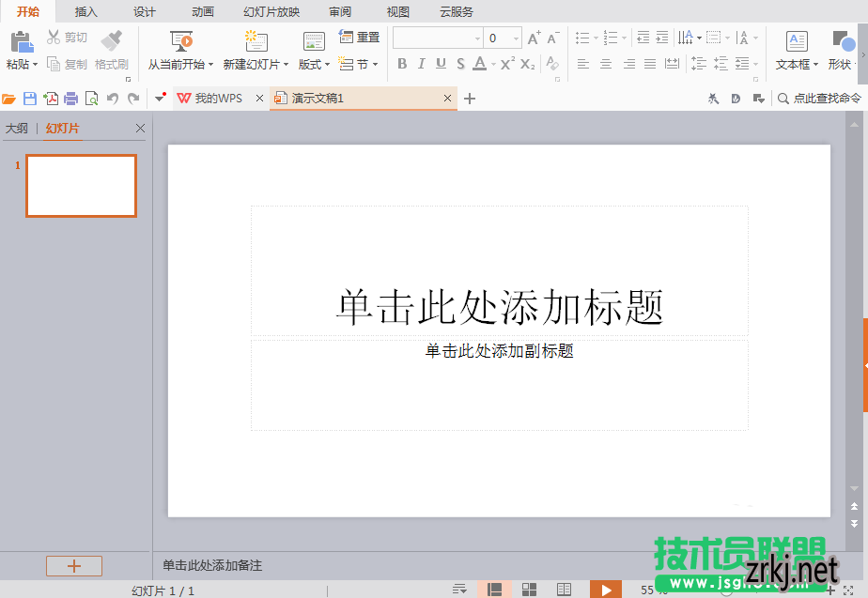Select slide 1 thumbnail

point(81,185)
